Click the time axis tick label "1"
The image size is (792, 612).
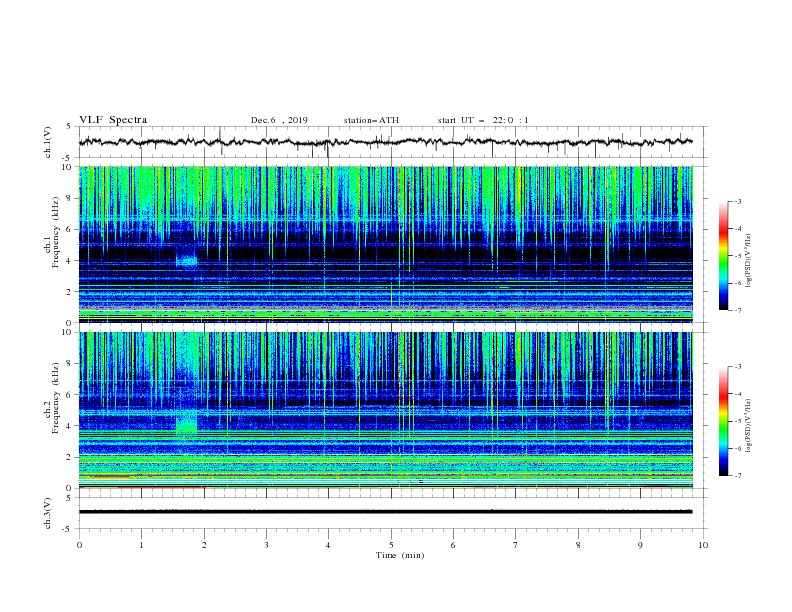pos(142,545)
